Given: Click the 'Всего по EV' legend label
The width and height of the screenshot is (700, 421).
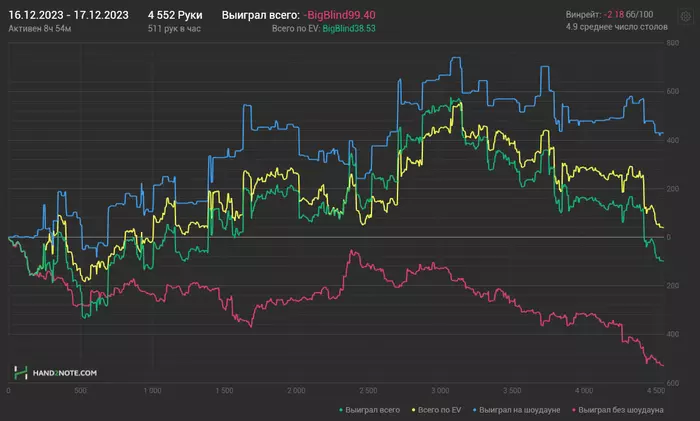Looking at the screenshot, I should point(439,410).
